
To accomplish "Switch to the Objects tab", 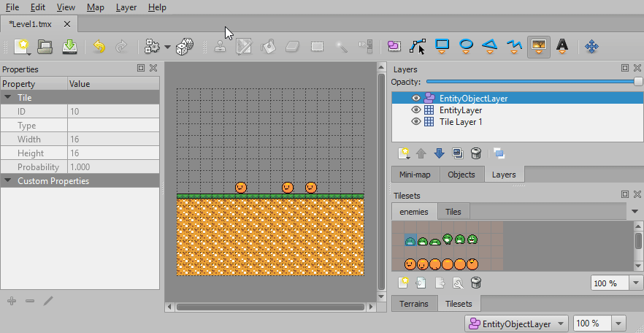I will tap(461, 175).
